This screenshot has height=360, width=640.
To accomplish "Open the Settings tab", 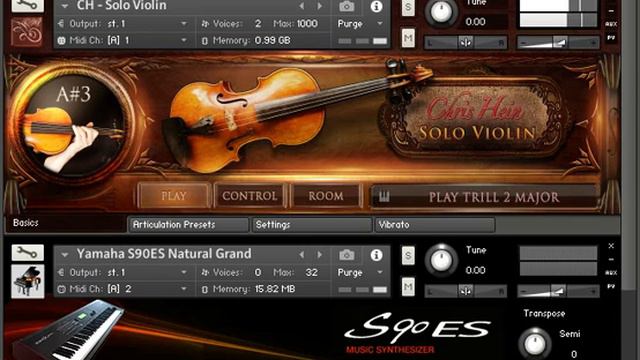I will point(312,224).
